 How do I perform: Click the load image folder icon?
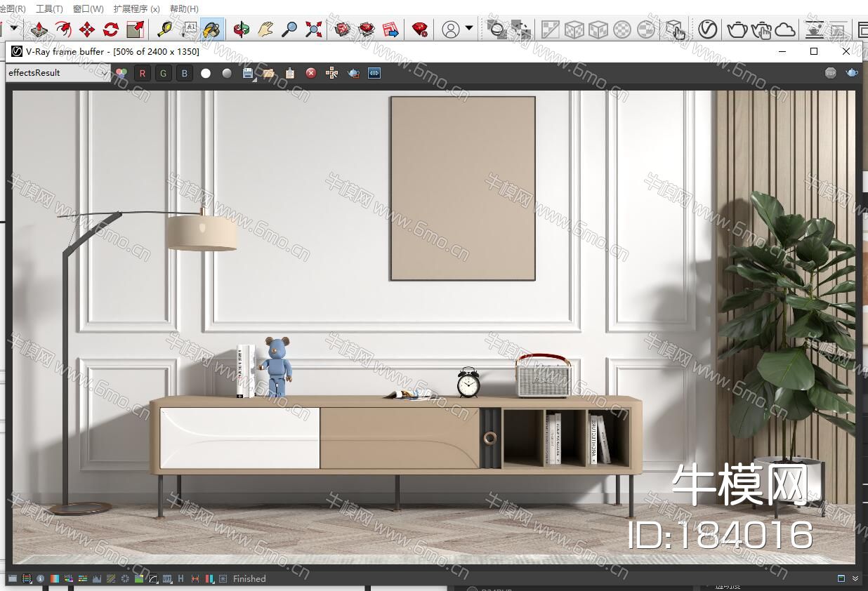[268, 73]
